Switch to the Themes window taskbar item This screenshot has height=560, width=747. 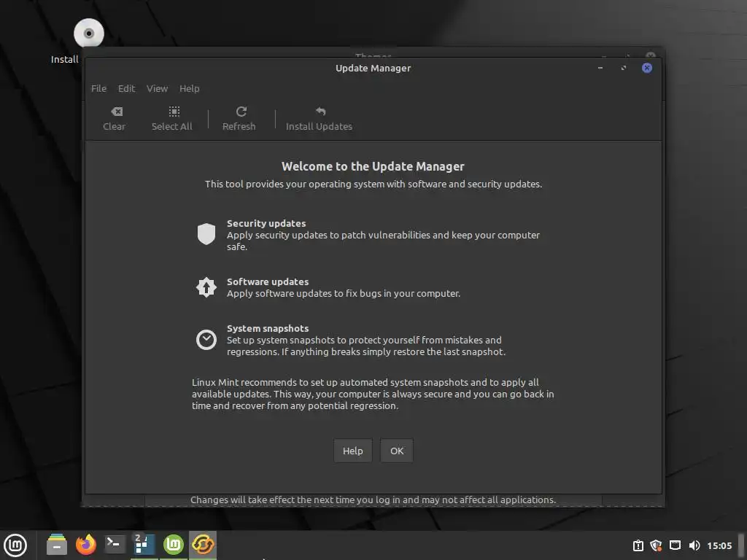tap(144, 545)
